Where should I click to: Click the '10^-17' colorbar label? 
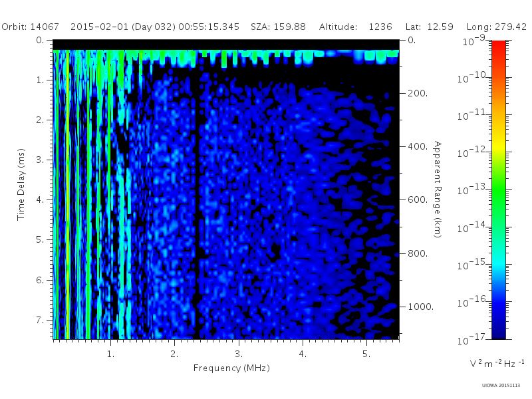(x=472, y=338)
